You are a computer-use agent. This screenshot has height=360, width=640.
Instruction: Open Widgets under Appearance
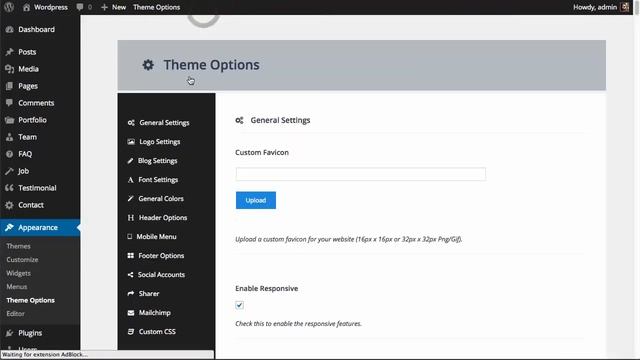18,273
